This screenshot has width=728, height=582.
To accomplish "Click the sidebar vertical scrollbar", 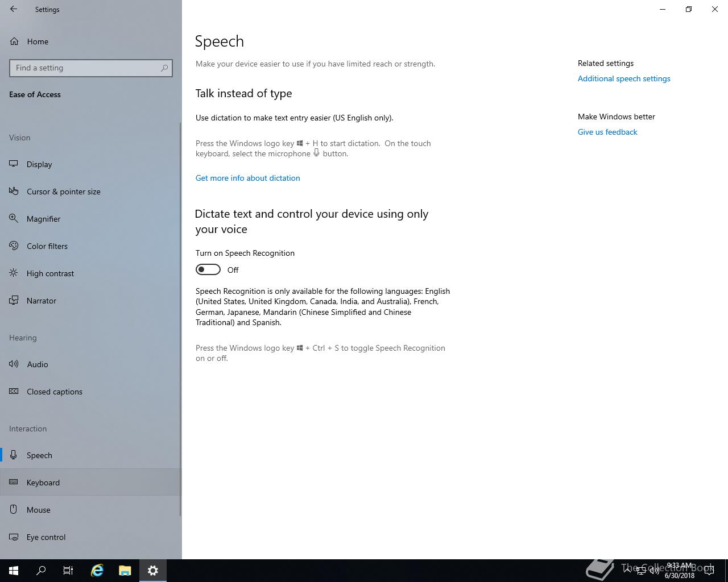I will click(180, 318).
